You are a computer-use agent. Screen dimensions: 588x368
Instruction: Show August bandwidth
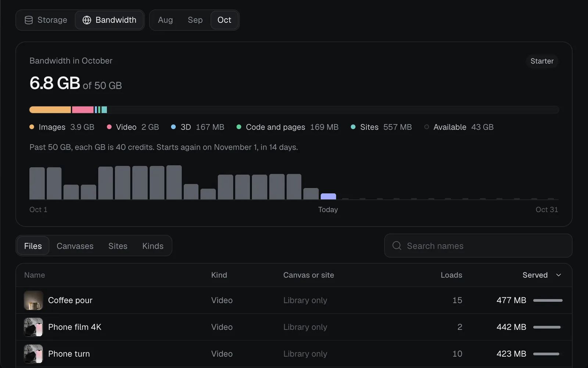point(165,20)
